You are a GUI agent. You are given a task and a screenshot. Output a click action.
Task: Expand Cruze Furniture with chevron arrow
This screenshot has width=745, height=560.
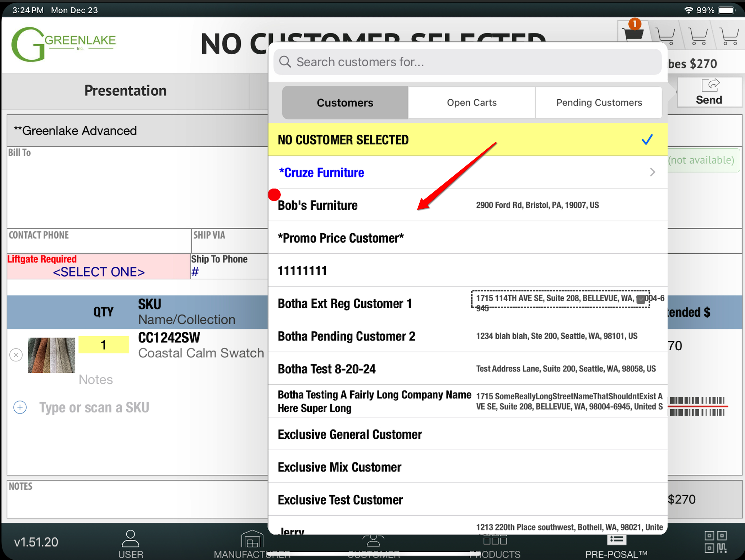tap(653, 172)
